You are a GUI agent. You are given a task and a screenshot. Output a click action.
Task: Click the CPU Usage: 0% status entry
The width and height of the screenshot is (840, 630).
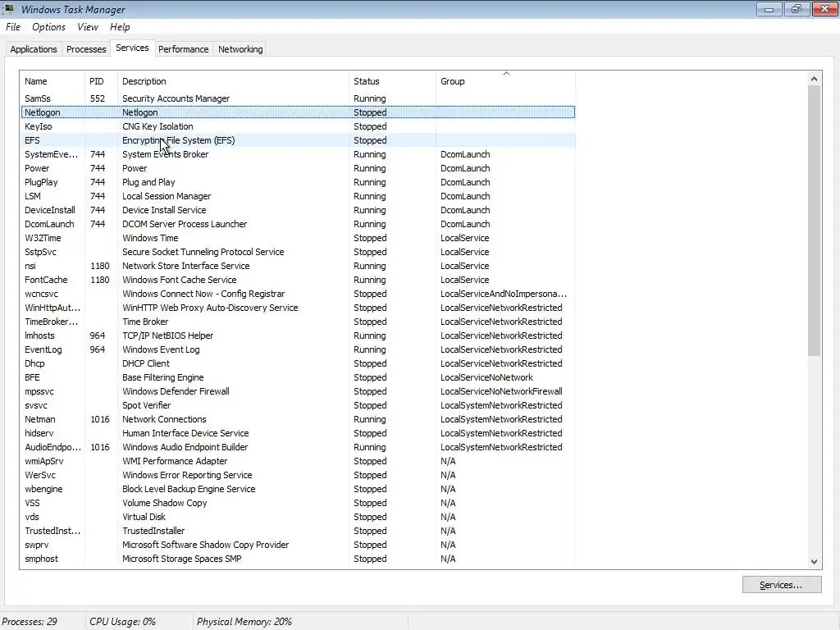pyautogui.click(x=123, y=622)
